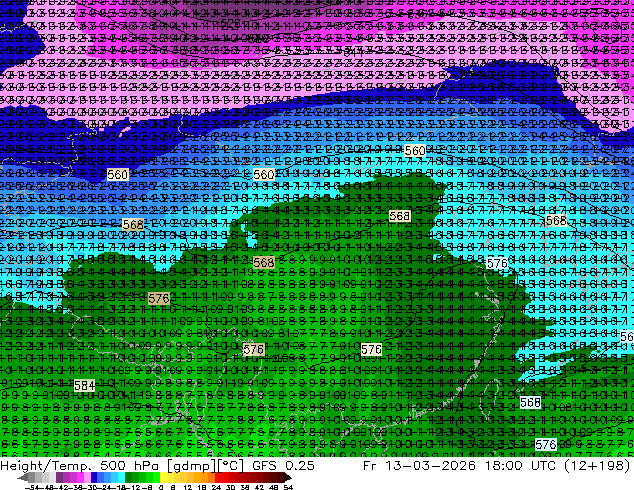This screenshot has width=634, height=490.
Task: Pick the dark green legend swatch
Action: pyautogui.click(x=129, y=477)
